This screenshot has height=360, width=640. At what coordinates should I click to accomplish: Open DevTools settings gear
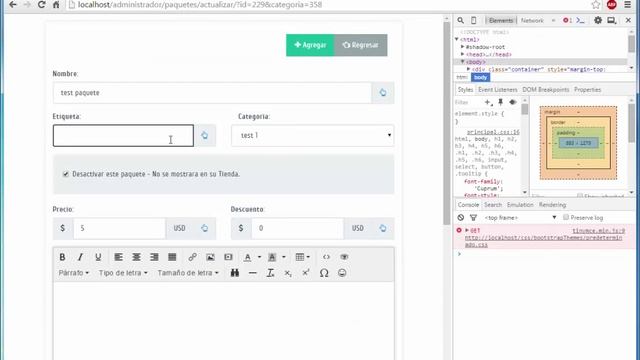598,20
